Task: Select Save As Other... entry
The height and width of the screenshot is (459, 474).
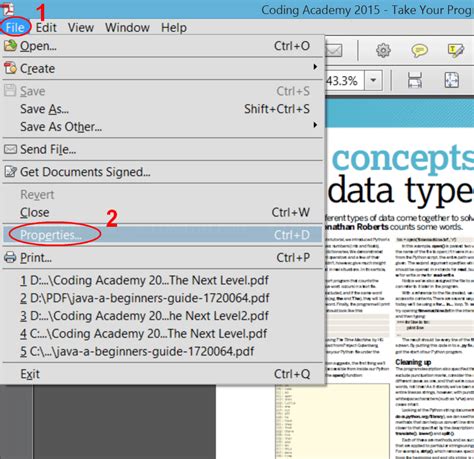Action: 163,127
